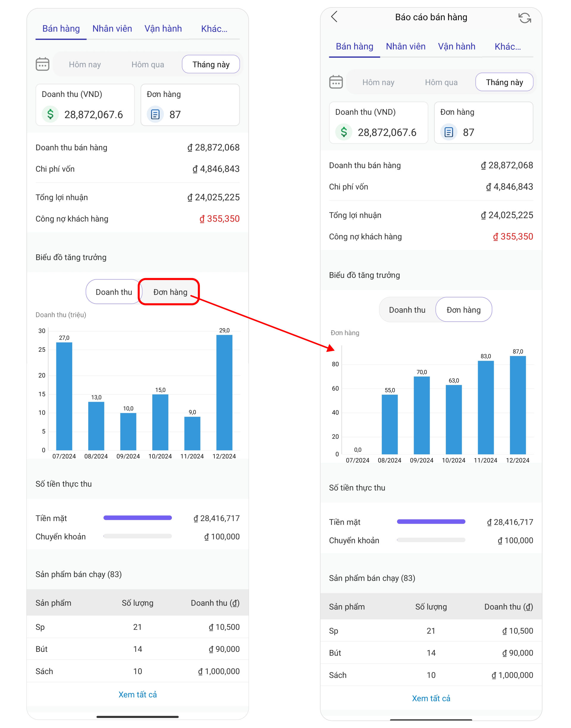Tap Số lượng column header in left screen
This screenshot has height=728, width=571.
[137, 603]
